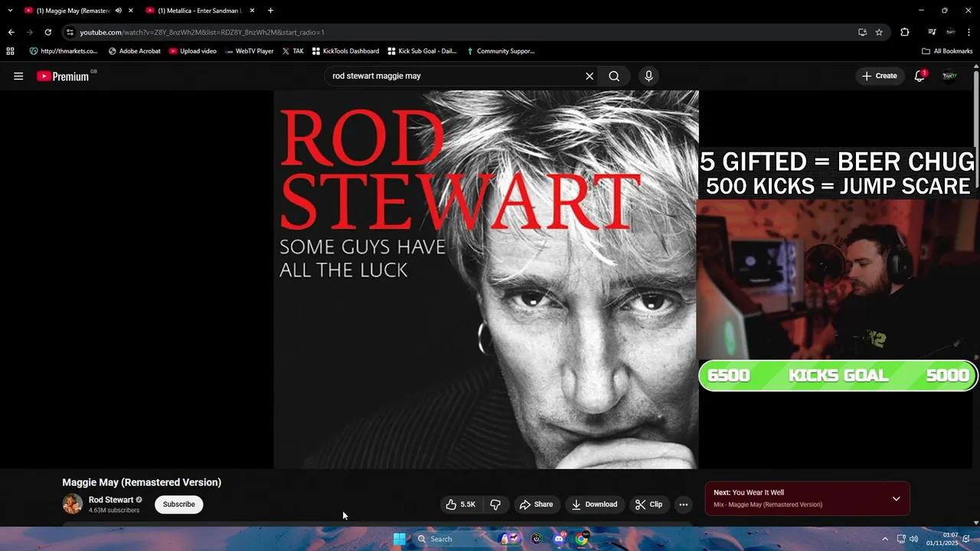Open the TAK bookmark
980x551 pixels.
click(x=293, y=51)
